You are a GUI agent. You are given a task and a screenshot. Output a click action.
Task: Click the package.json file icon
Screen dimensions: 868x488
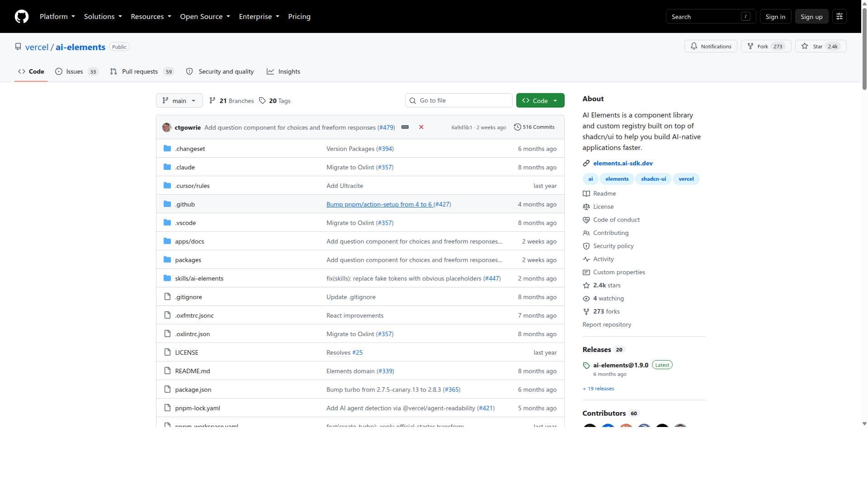click(167, 389)
